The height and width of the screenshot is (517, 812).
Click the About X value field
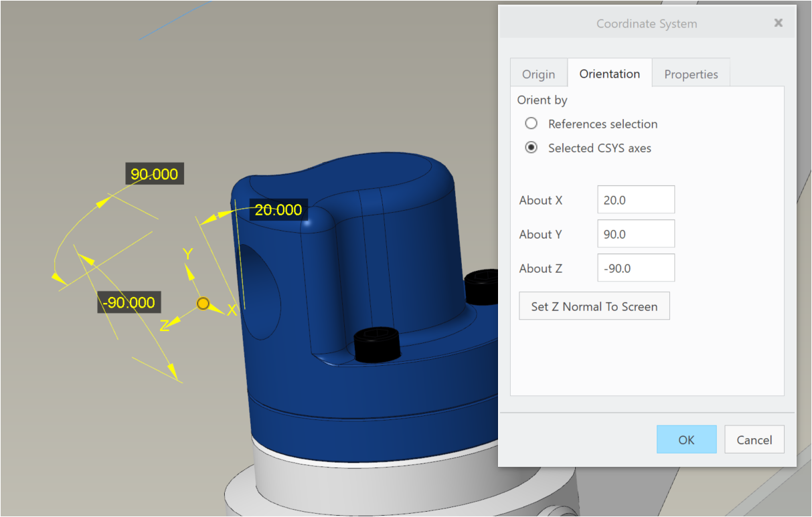click(635, 200)
